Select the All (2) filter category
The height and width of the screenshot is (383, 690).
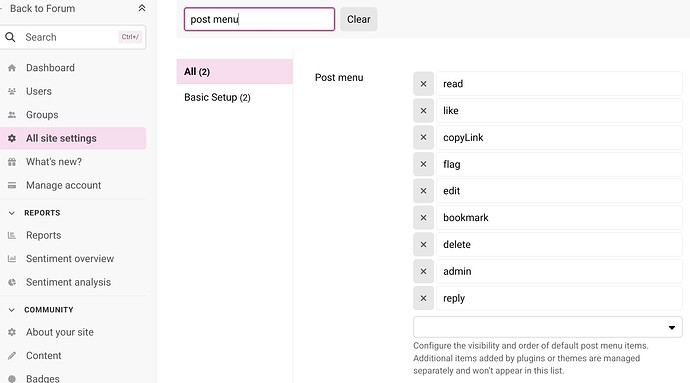(235, 71)
